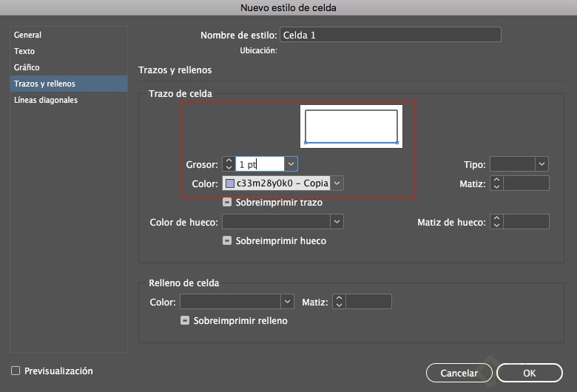This screenshot has height=392, width=577.
Task: Click the Cancelar button
Action: point(459,373)
